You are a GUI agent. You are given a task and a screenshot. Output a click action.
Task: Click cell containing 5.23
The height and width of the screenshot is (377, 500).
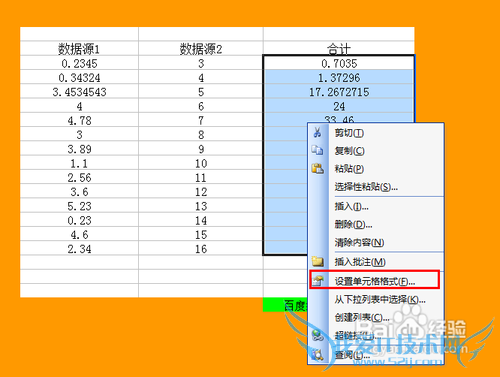[79, 206]
